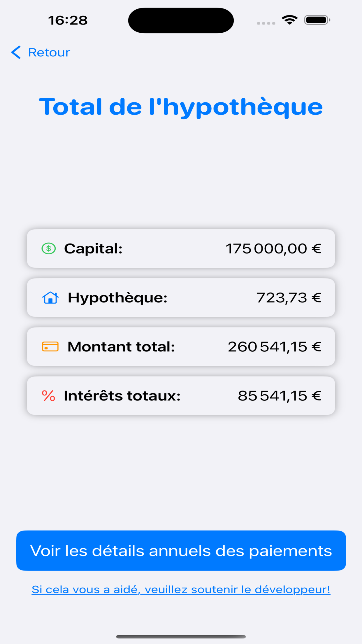Tap the back chevron arrow
Screen dimensions: 362x644
(x=16, y=52)
